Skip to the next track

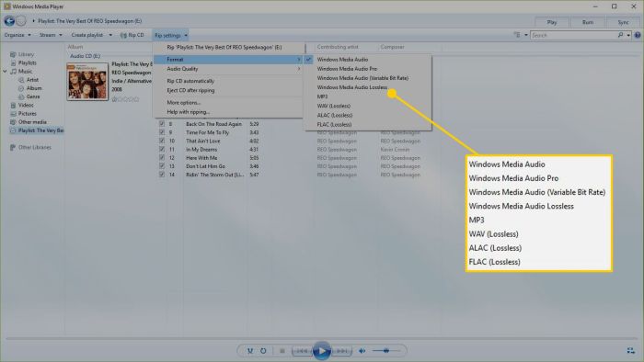(341, 351)
